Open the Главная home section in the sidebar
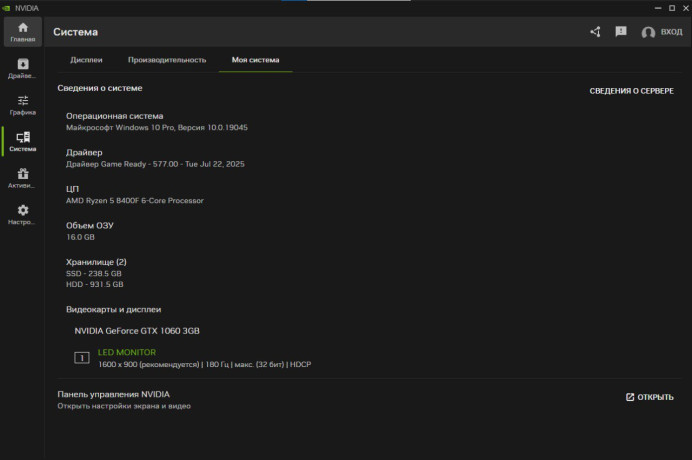 tap(23, 32)
